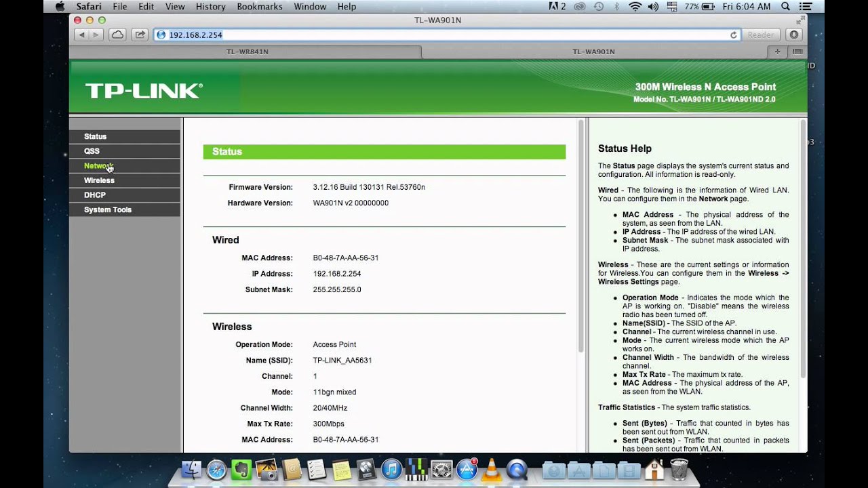Viewport: 868px width, 488px height.
Task: Enter full screen using the window arrows icon
Action: (800, 20)
